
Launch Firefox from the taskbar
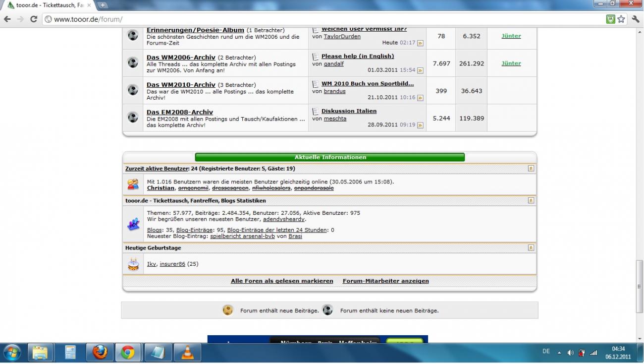[x=100, y=353]
